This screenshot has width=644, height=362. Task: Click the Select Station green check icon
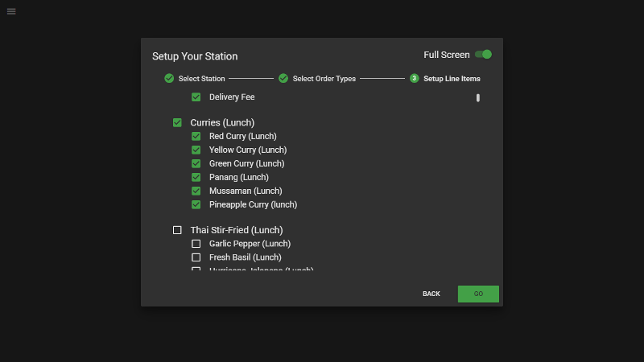pos(169,78)
